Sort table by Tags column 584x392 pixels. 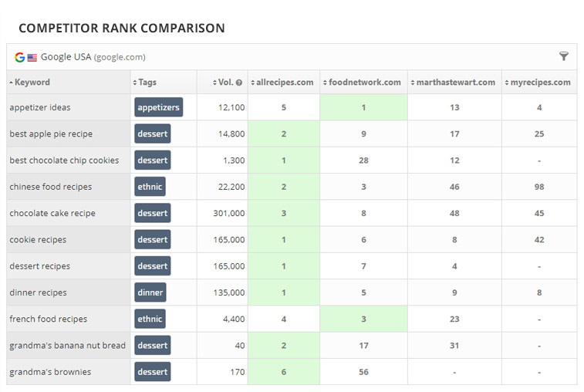coord(147,83)
